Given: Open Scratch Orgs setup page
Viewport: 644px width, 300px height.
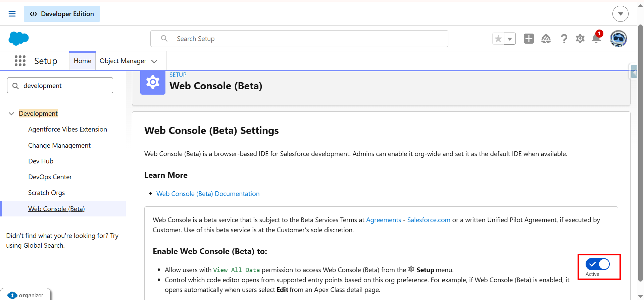Looking at the screenshot, I should [x=46, y=193].
